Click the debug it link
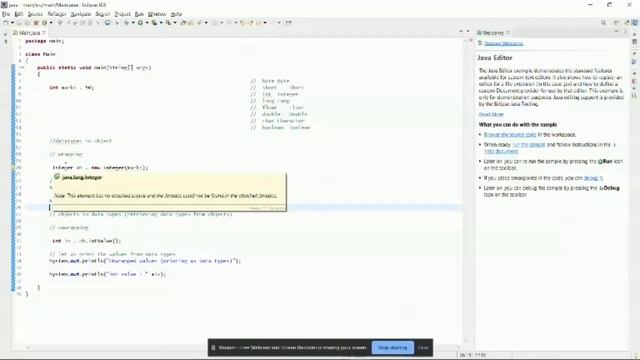This screenshot has height=360, width=640. click(x=593, y=178)
